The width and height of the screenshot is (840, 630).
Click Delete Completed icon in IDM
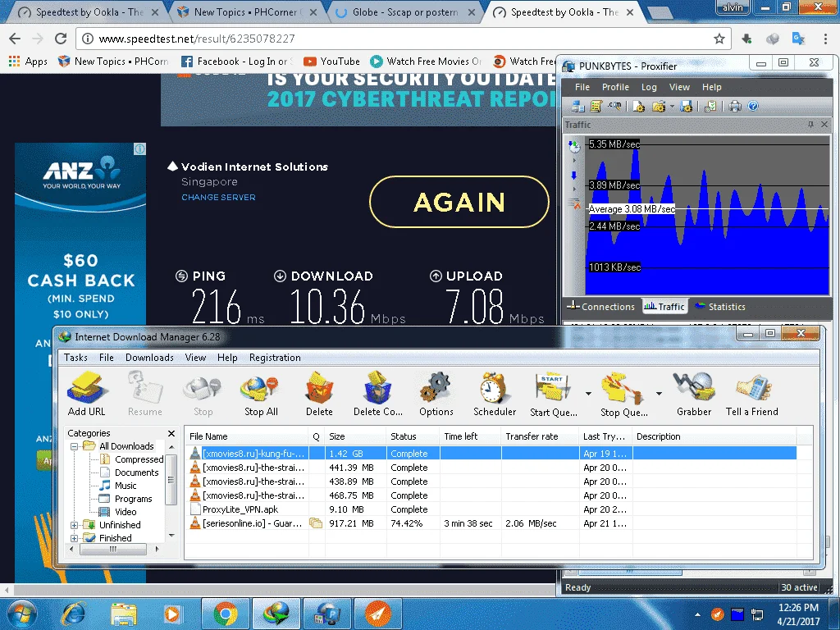click(x=377, y=394)
